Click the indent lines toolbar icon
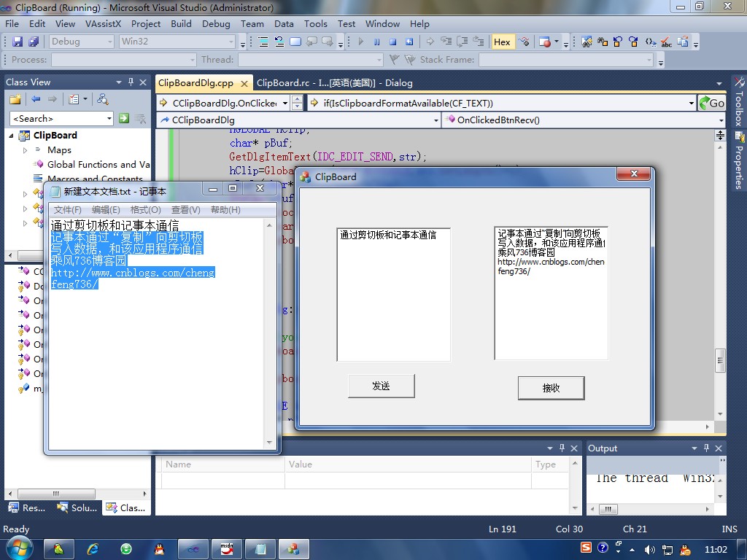Viewport: 747px width, 560px height. [x=263, y=42]
